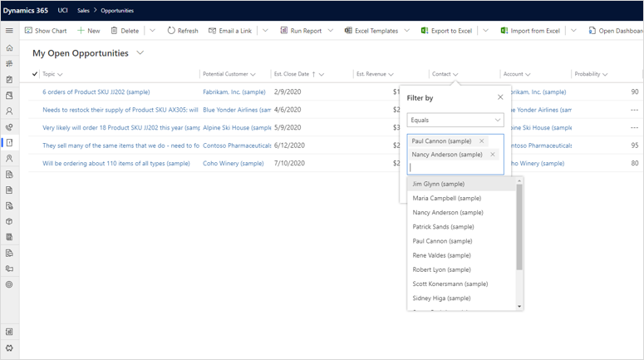The image size is (644, 360).
Task: Select Maria Campbell (sample) from list
Action: click(x=462, y=198)
